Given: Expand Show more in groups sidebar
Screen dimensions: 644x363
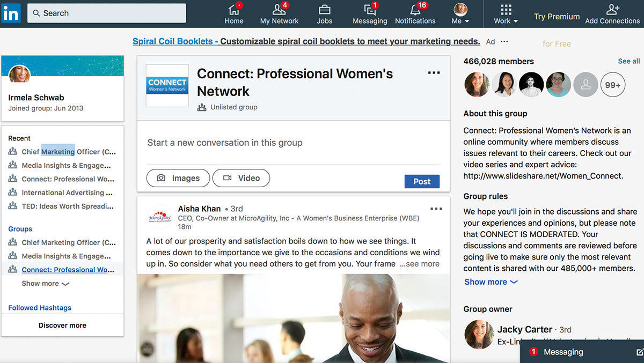Looking at the screenshot, I should pos(46,284).
